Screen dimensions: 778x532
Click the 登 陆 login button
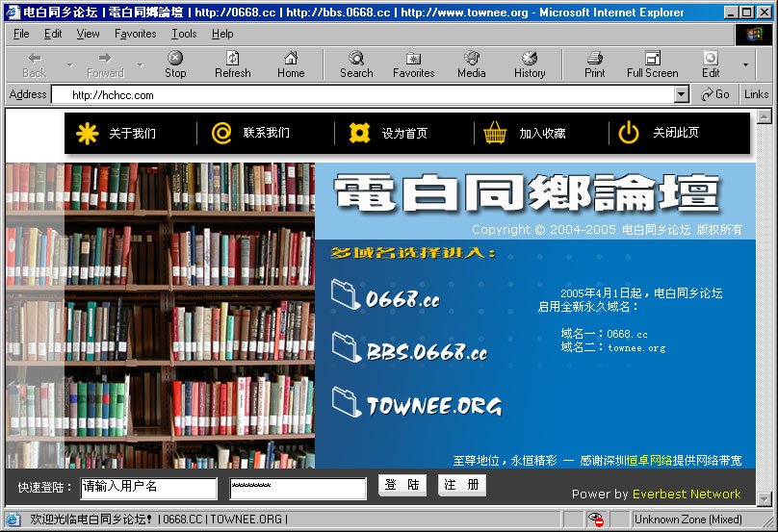402,486
